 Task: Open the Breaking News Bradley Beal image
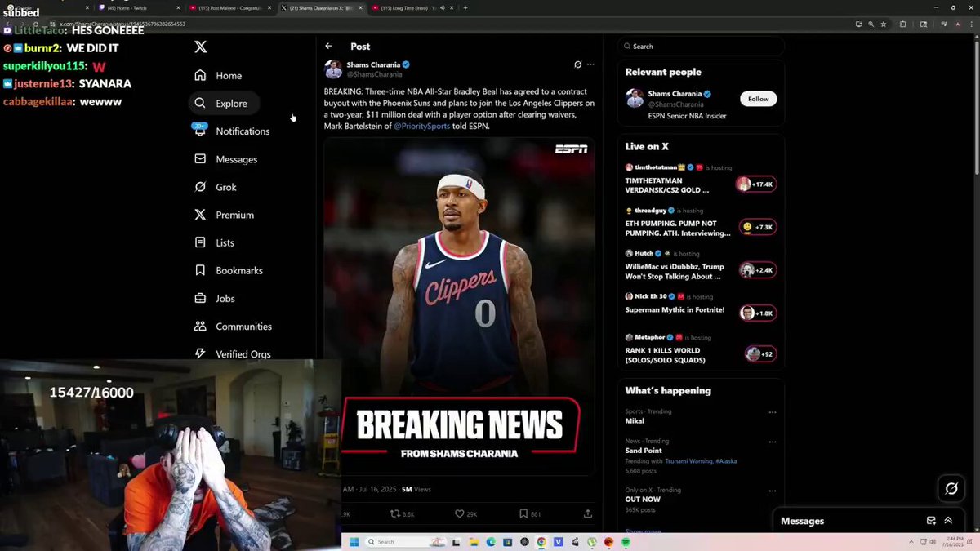click(459, 306)
